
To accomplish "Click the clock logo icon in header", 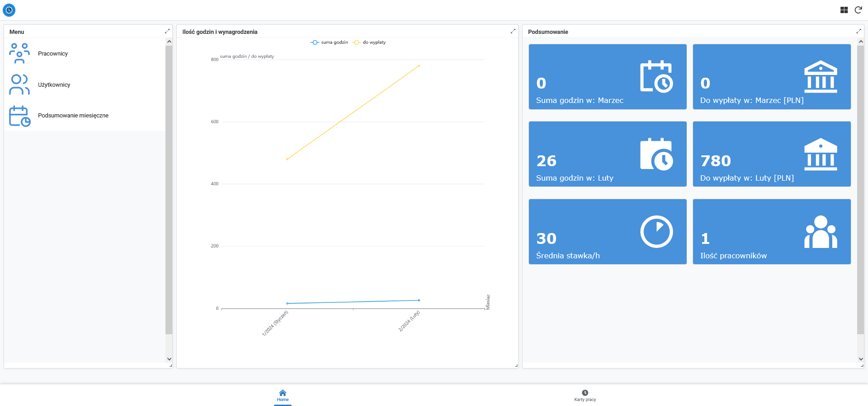I will click(9, 10).
